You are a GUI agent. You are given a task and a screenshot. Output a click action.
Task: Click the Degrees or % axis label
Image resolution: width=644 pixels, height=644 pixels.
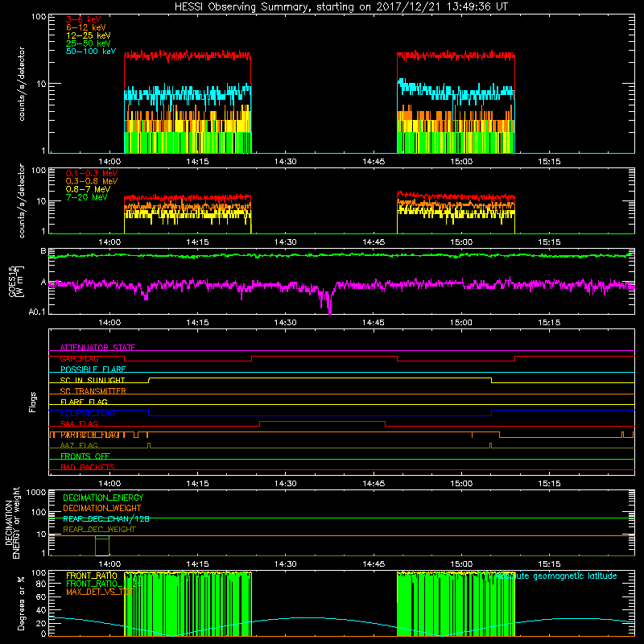coord(21,603)
